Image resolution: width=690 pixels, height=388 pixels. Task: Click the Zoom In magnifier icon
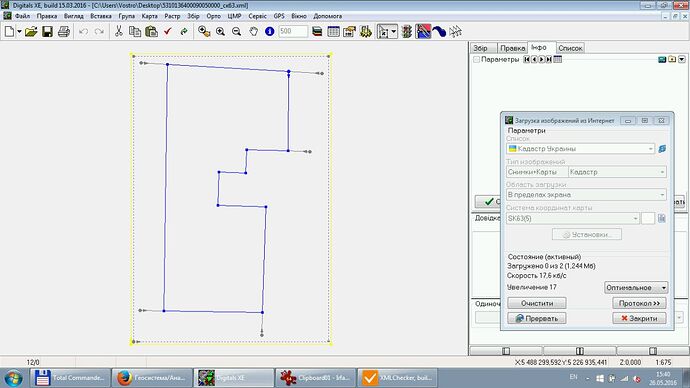click(x=220, y=32)
